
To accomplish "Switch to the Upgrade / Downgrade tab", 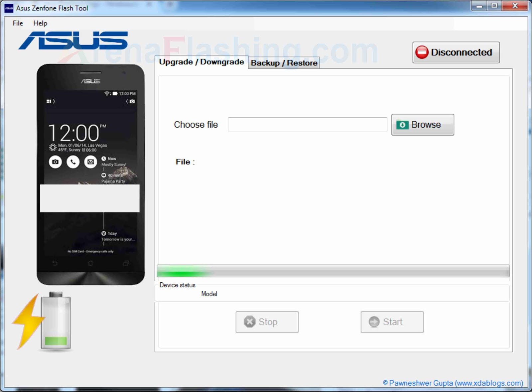I will (201, 62).
